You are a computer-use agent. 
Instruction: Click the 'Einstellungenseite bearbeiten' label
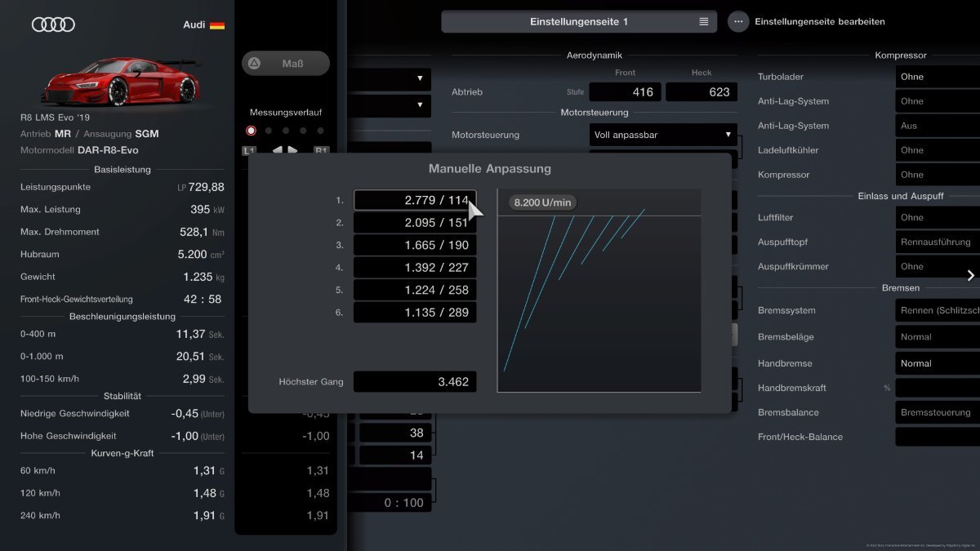819,22
